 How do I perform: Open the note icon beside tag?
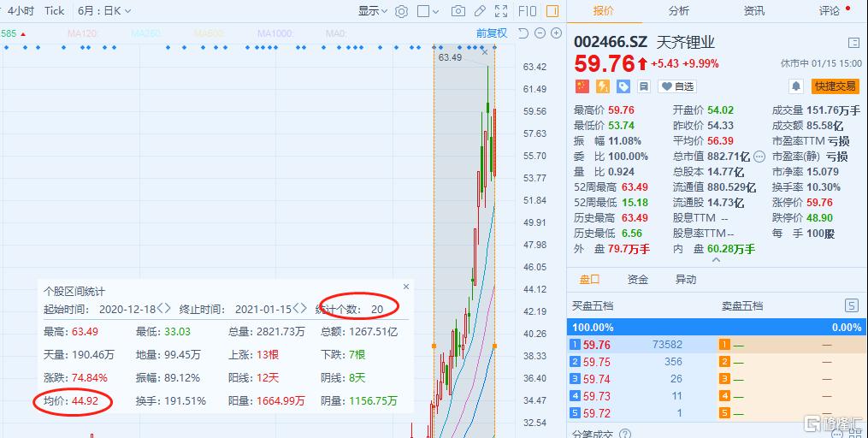(x=643, y=86)
